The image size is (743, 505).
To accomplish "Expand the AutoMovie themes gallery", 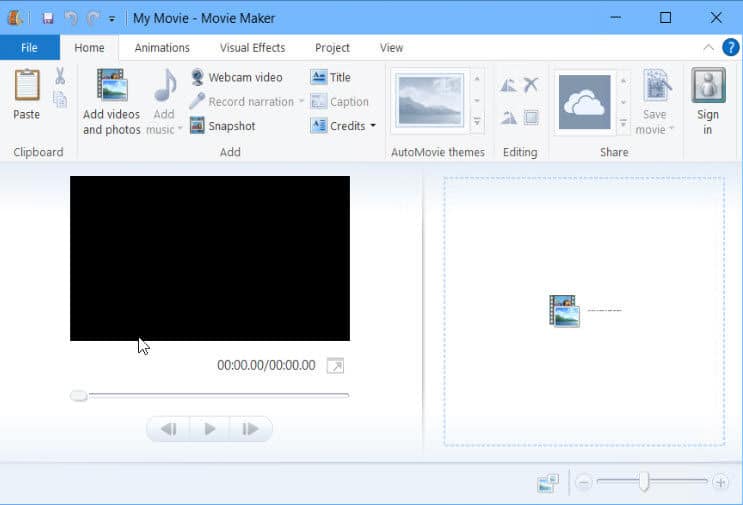I will coord(477,122).
